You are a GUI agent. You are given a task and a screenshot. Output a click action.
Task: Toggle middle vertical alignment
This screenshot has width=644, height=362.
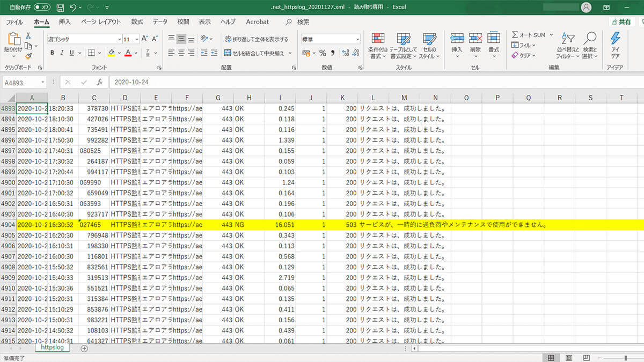click(x=181, y=39)
